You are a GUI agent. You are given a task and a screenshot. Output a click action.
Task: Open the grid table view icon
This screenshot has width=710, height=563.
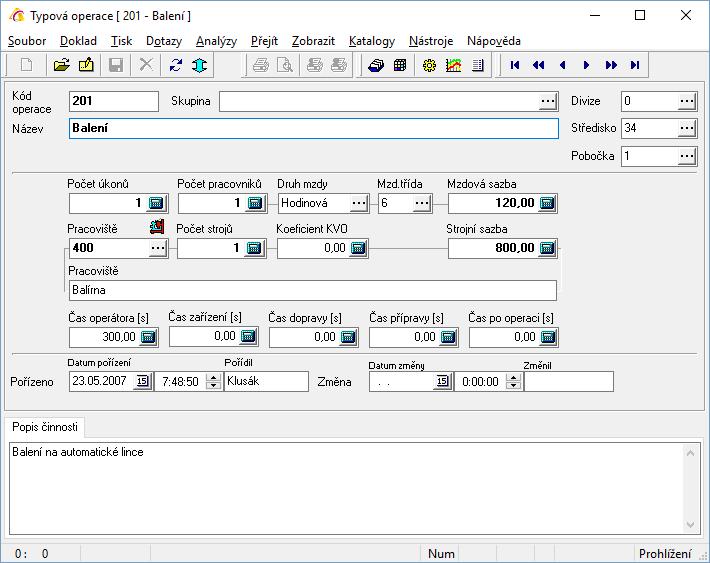point(400,65)
